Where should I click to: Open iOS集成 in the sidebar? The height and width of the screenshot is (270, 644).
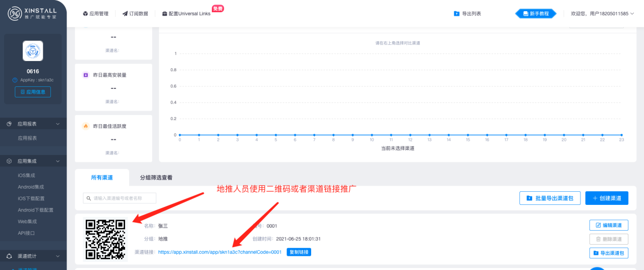[x=26, y=175]
